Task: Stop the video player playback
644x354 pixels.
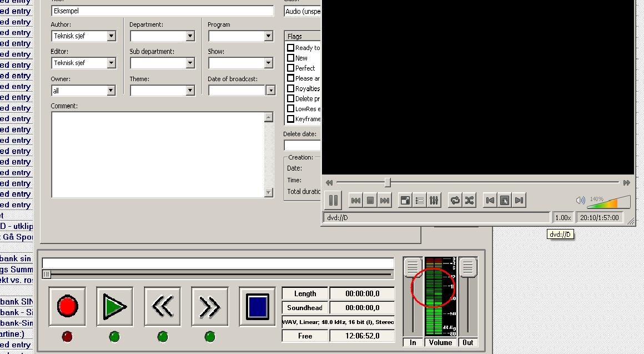Action: 370,200
